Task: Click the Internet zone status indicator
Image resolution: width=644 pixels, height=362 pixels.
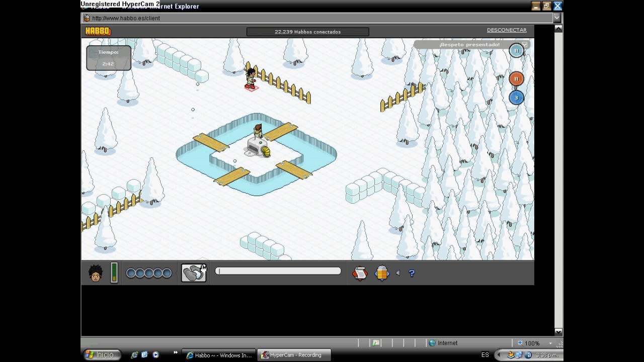Action: tap(443, 343)
